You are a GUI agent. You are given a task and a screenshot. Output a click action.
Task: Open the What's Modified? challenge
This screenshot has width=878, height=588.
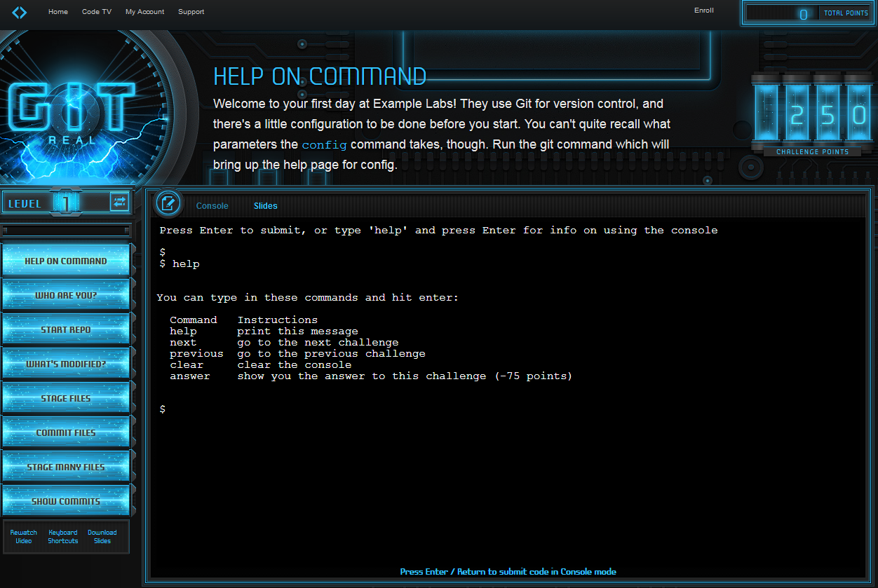pos(66,364)
